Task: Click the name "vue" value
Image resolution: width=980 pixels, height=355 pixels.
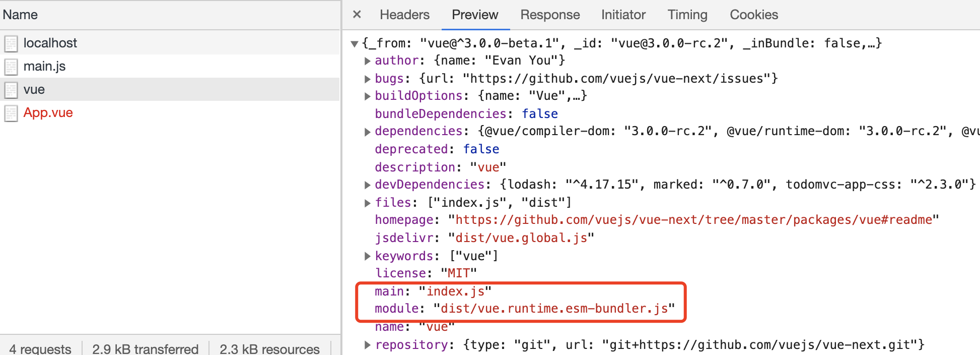Action: [437, 327]
